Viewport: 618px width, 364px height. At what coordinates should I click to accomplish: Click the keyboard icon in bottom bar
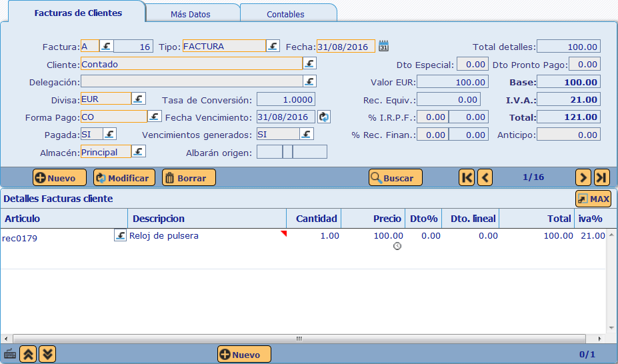(10, 354)
